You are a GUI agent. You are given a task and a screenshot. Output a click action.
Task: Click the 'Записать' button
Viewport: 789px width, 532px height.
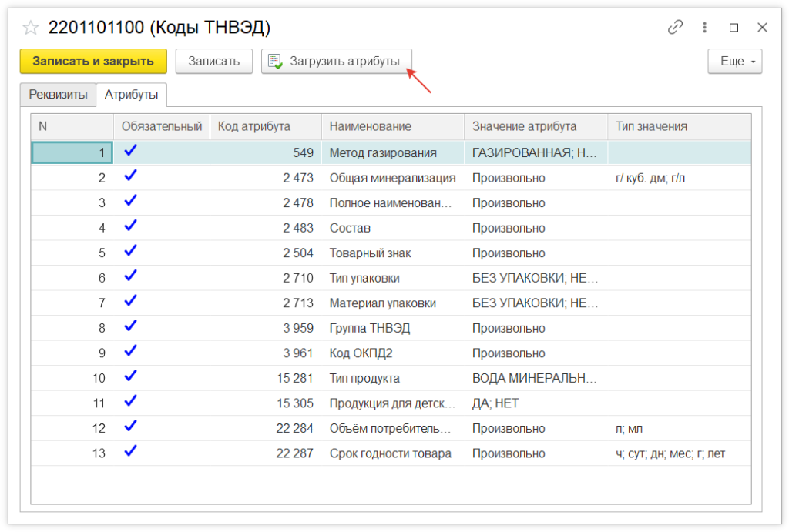click(214, 62)
